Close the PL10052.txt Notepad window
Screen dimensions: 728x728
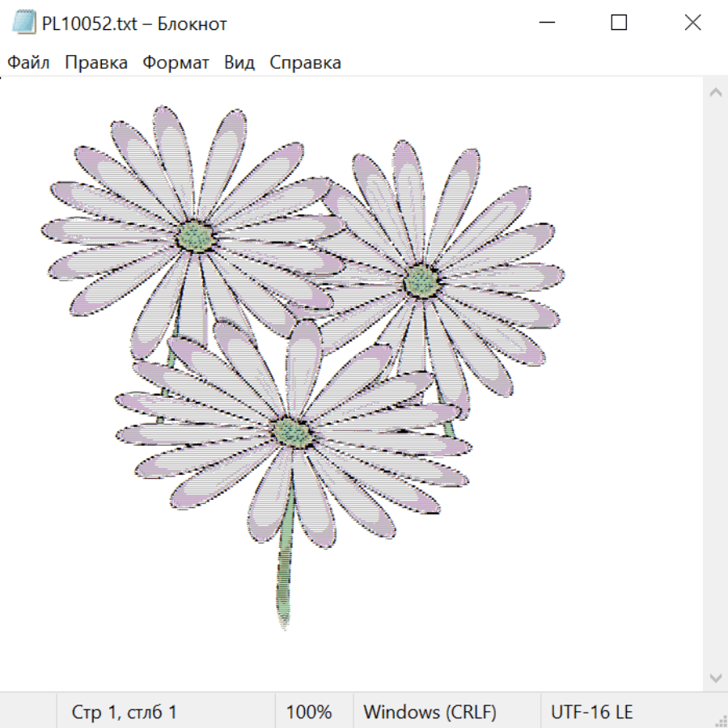692,23
